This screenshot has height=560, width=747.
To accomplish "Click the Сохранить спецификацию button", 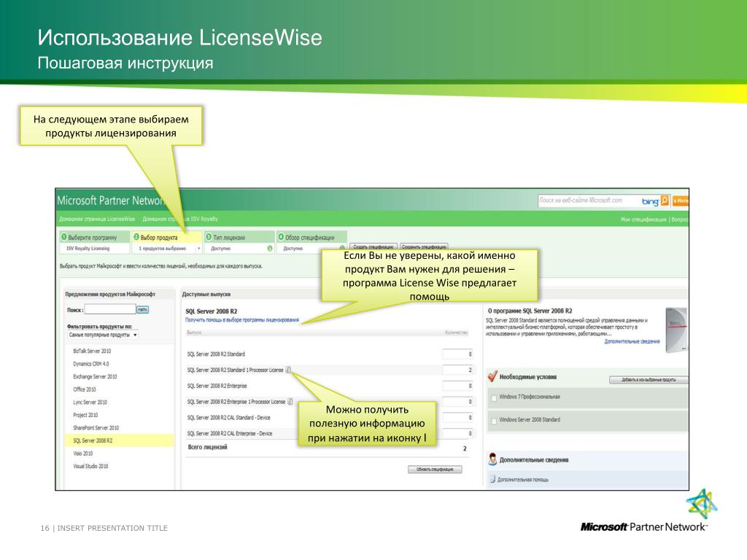I will click(x=424, y=246).
